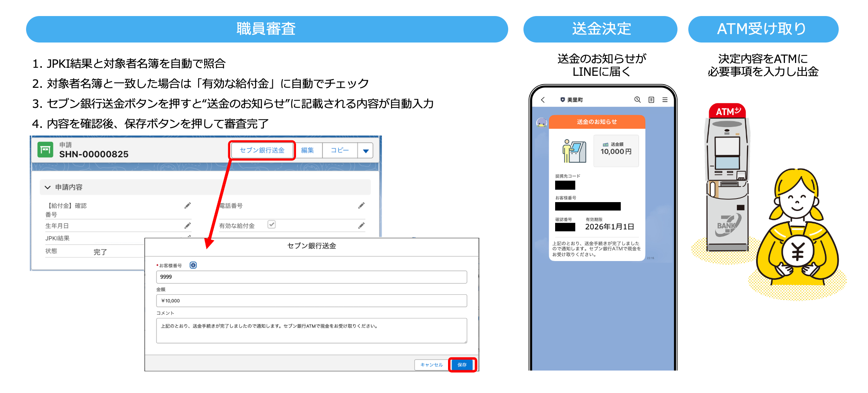Click the コメント text area
This screenshot has width=868, height=393.
312,330
